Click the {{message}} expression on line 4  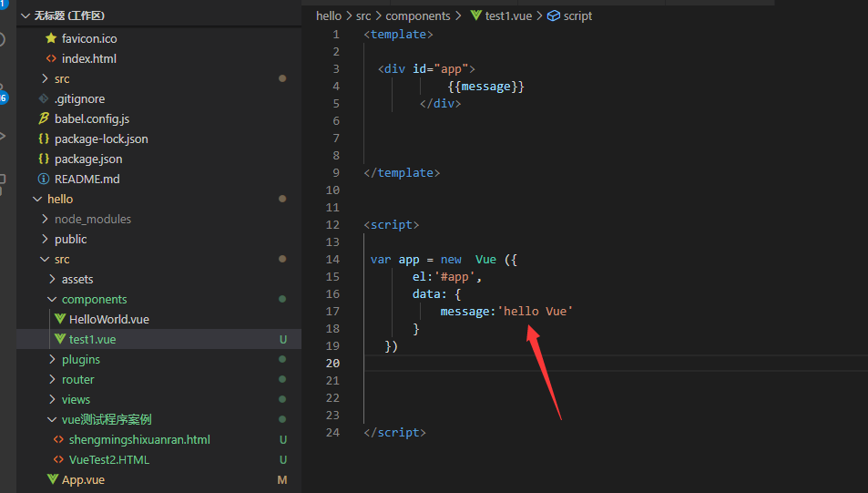tap(486, 87)
